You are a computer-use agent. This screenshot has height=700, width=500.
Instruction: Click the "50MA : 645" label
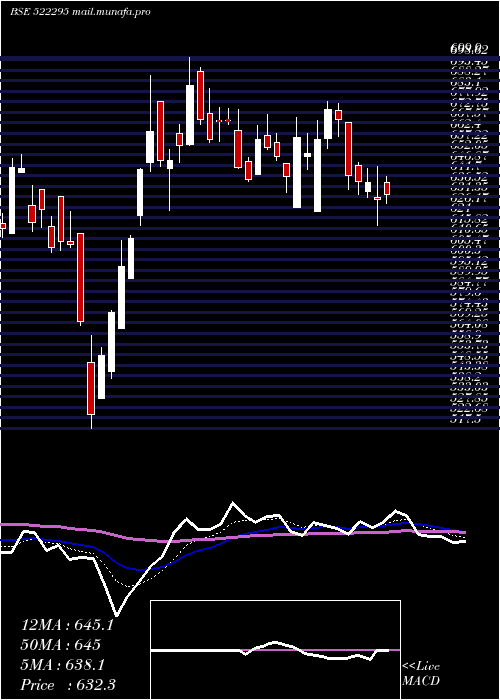coord(60,645)
